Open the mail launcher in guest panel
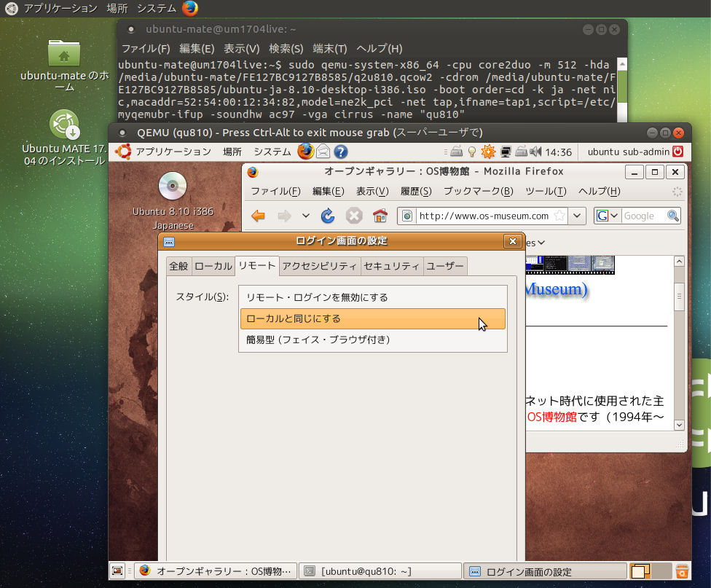 click(323, 152)
